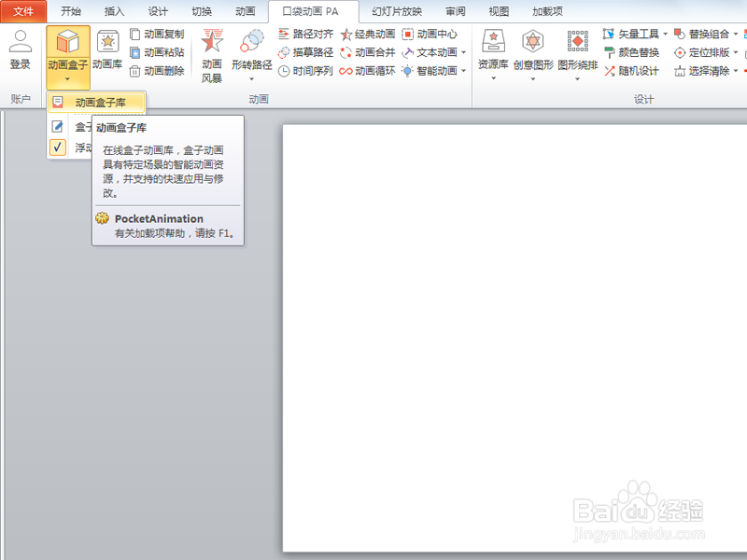Viewport: 747px width, 560px height.
Task: Click 动画删除 delete animation icon
Action: click(134, 71)
